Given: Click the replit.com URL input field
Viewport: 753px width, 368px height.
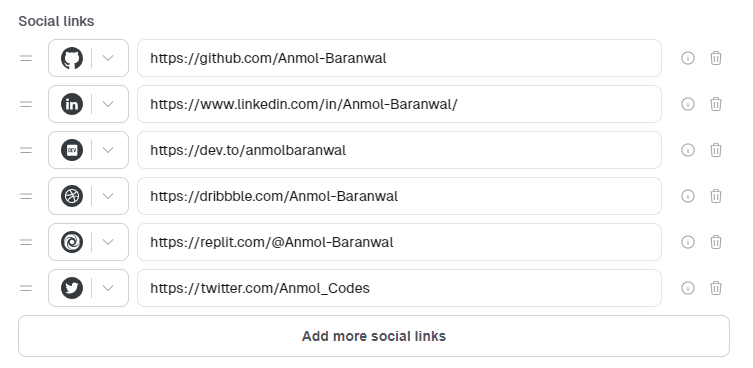Looking at the screenshot, I should pyautogui.click(x=400, y=242).
